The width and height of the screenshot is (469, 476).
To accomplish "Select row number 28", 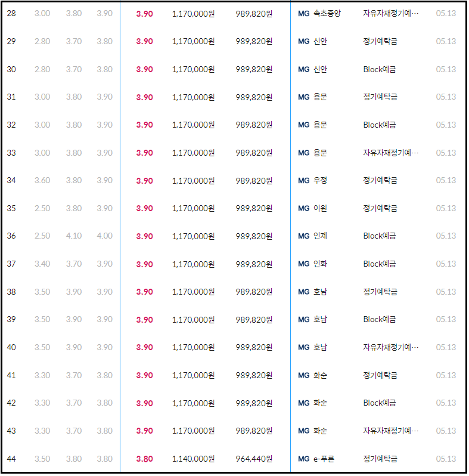I will [x=11, y=13].
